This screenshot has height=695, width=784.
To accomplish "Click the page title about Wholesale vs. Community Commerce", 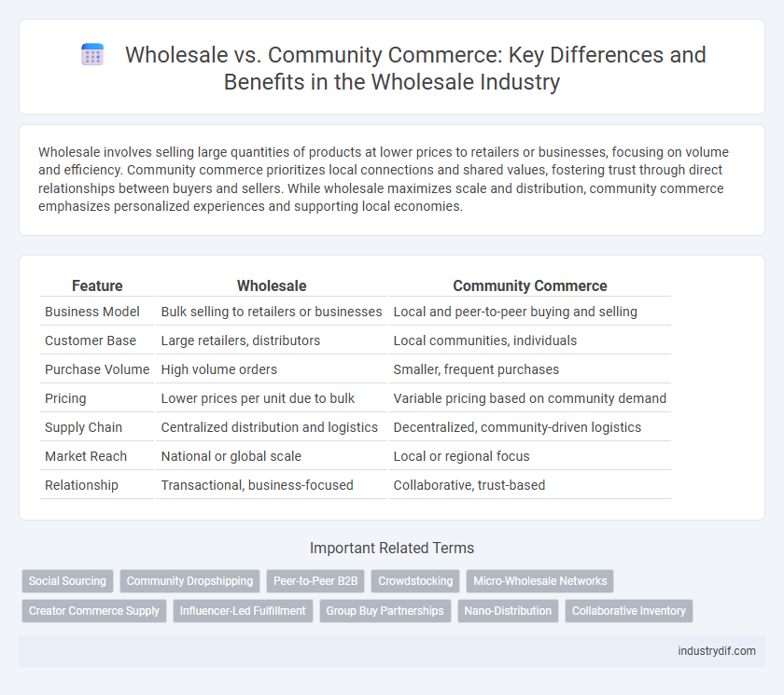I will pyautogui.click(x=415, y=68).
